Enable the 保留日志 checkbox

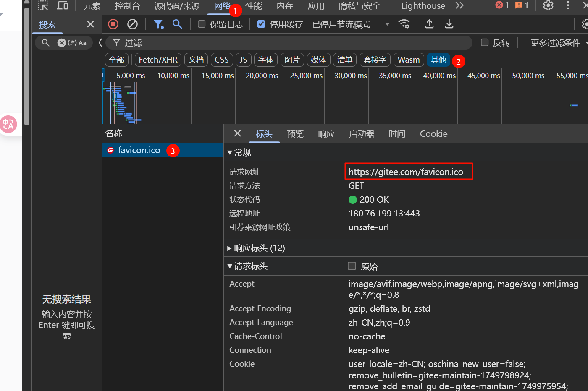202,24
